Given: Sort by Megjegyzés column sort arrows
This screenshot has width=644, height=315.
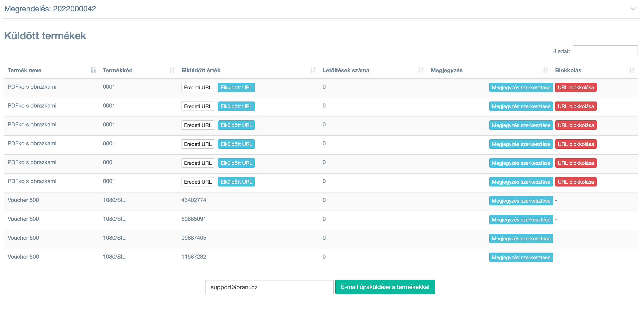Looking at the screenshot, I should click(546, 70).
